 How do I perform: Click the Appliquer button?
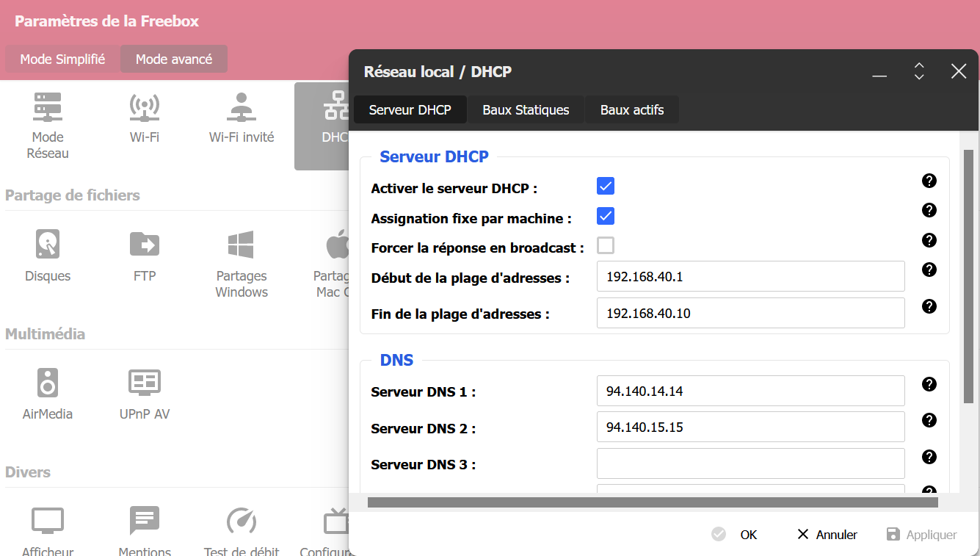tap(922, 535)
